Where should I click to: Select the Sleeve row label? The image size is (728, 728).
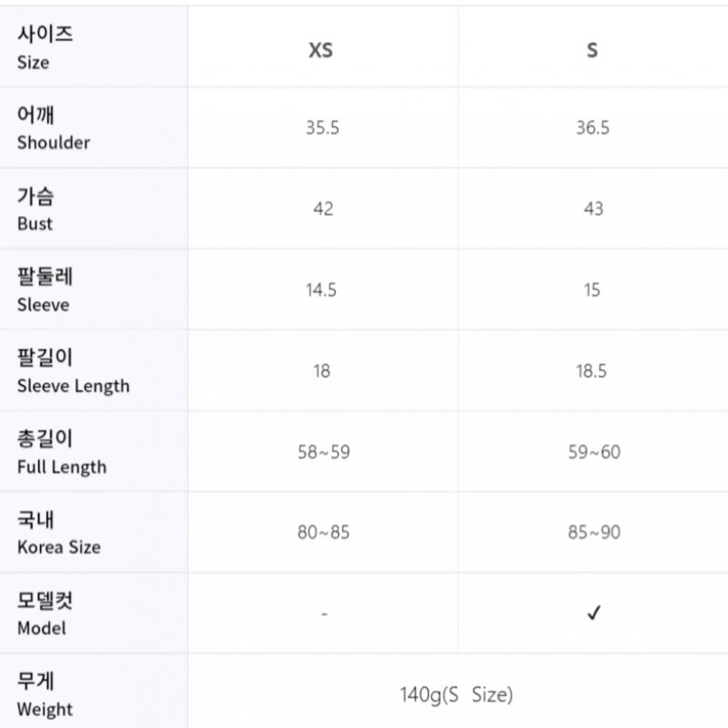pyautogui.click(x=44, y=290)
